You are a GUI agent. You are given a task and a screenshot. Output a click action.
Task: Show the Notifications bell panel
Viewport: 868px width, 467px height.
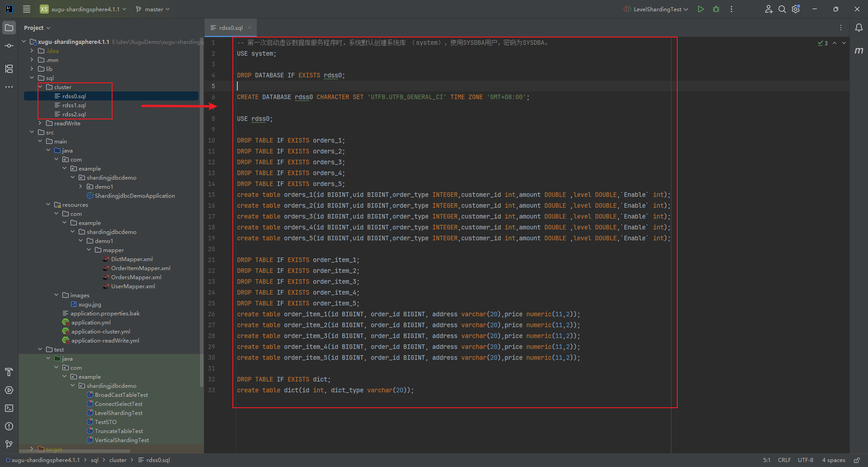click(859, 28)
